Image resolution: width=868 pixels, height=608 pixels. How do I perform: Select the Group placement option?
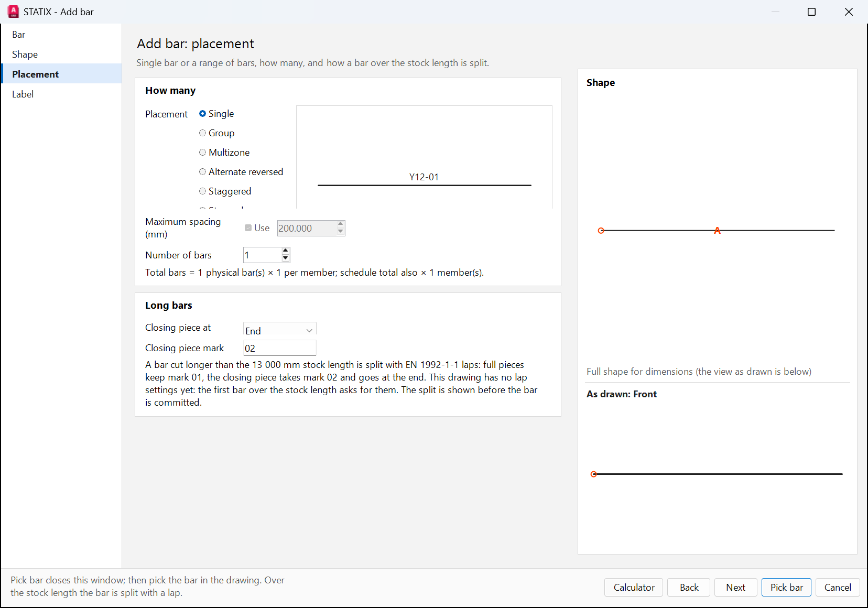tap(216, 133)
